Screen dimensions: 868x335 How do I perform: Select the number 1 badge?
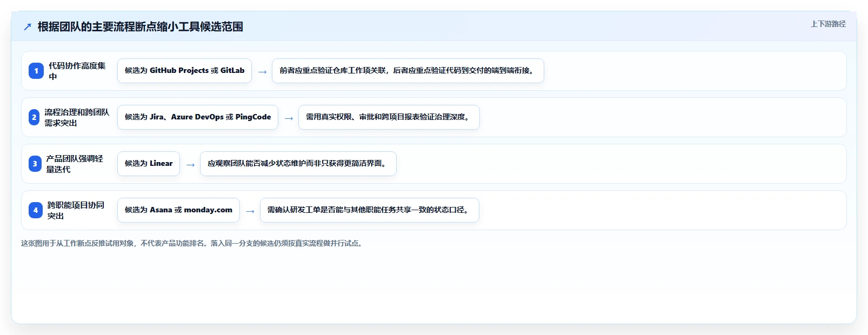pyautogui.click(x=36, y=71)
